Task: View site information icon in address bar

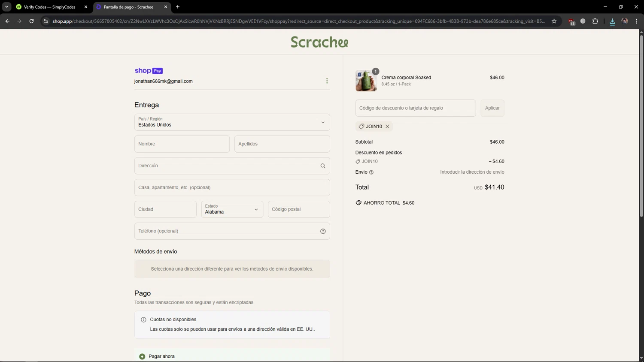Action: point(46,21)
